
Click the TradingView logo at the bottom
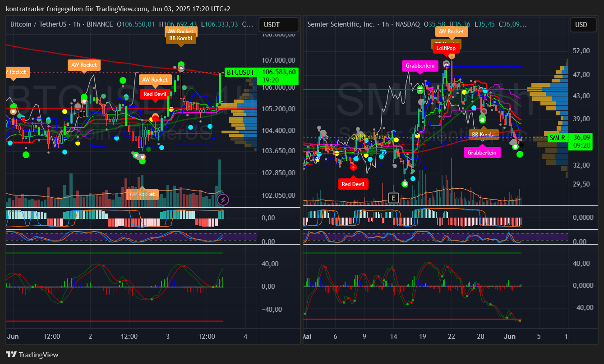32,355
